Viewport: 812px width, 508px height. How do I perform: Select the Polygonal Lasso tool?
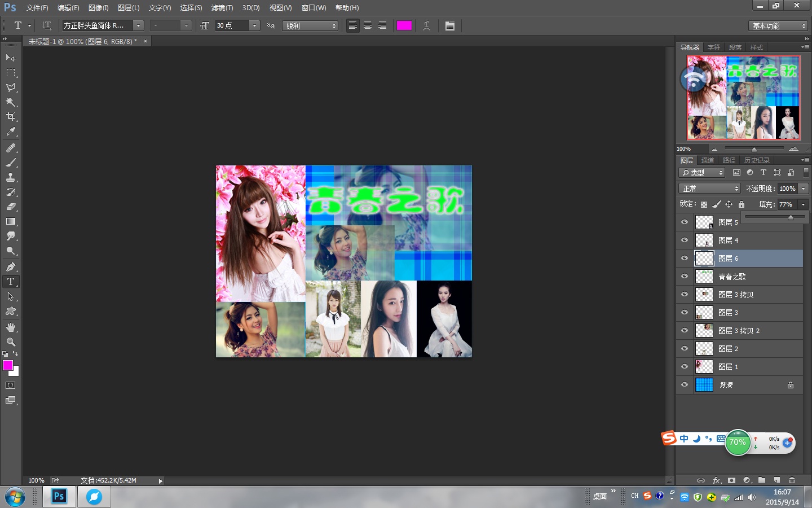pos(11,87)
